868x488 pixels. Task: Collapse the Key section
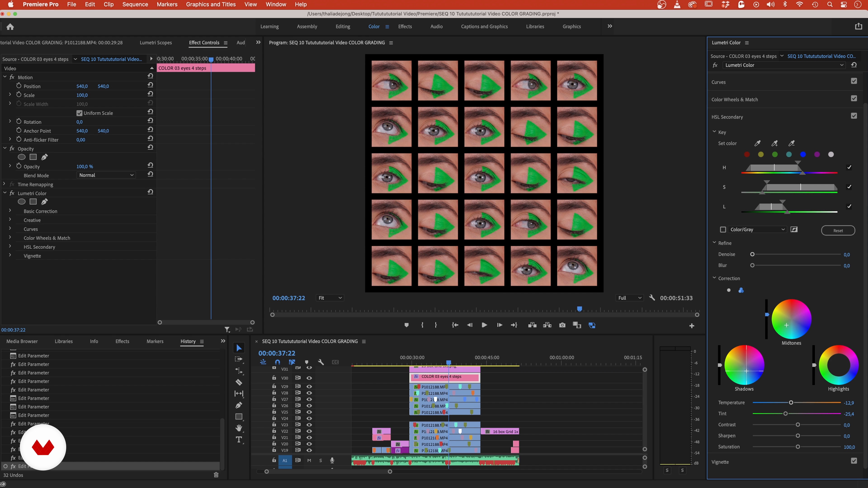[714, 132]
